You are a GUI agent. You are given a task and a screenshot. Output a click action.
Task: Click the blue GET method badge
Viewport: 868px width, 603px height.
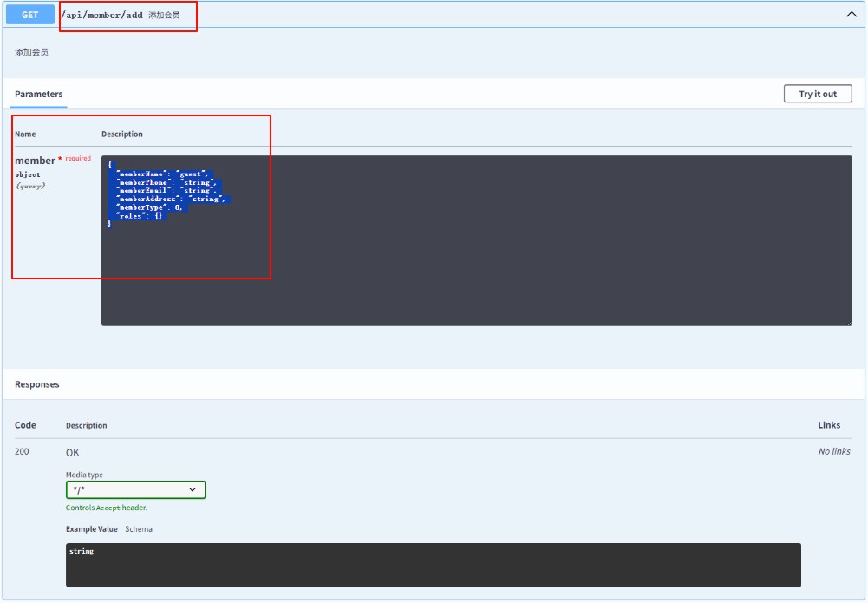tap(30, 15)
